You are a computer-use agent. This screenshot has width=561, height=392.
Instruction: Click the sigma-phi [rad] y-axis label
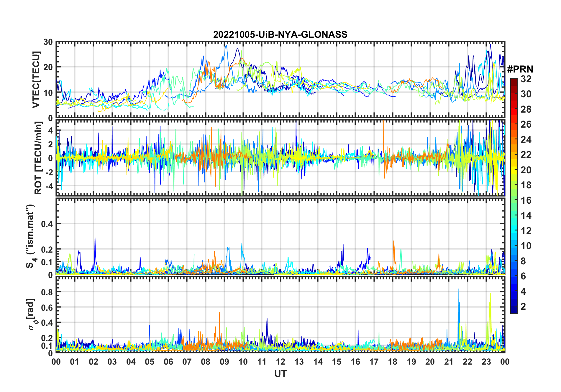click(31, 314)
